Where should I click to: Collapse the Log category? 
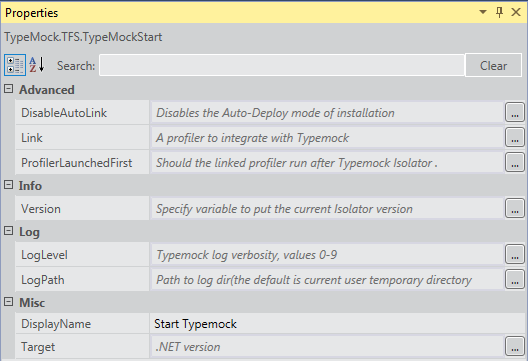coord(8,231)
